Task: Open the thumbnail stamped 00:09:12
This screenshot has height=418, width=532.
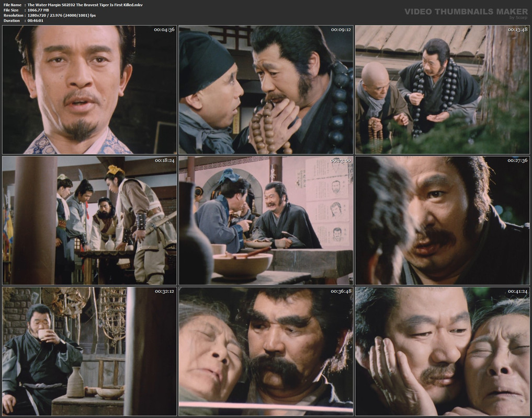Action: (x=266, y=90)
